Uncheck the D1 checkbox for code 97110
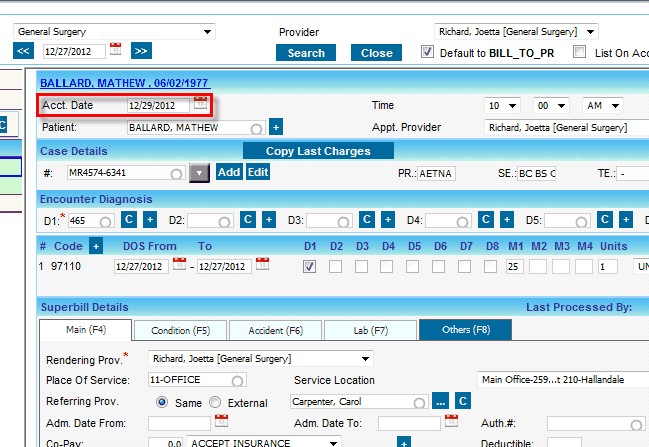Image resolution: width=649 pixels, height=447 pixels. [x=309, y=266]
